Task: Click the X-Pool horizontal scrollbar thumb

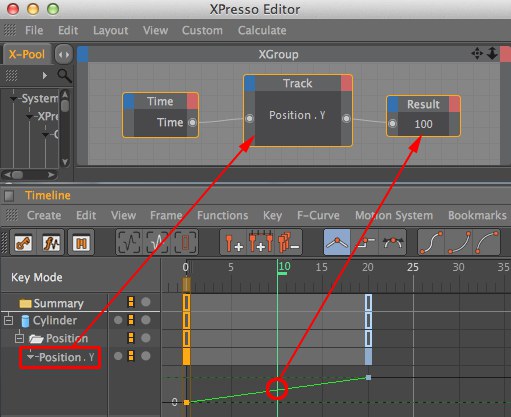Action: [x=17, y=175]
